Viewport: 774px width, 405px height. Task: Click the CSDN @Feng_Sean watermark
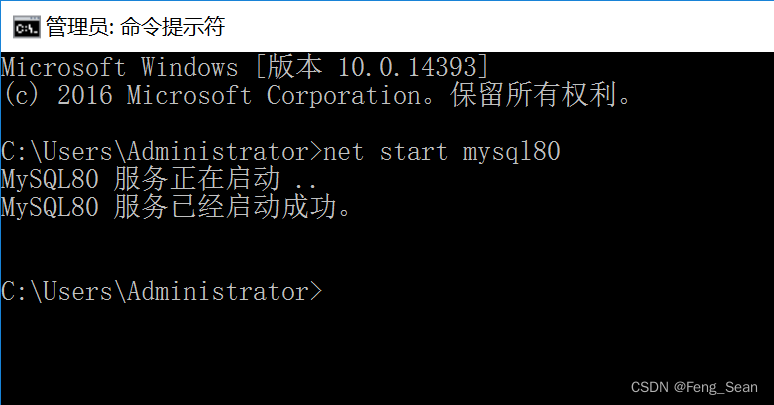694,387
